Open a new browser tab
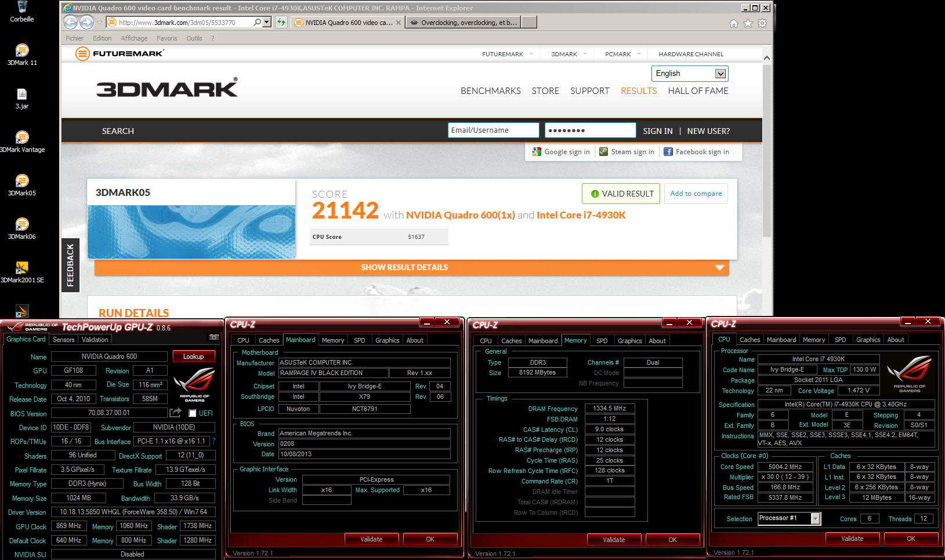 (x=529, y=23)
